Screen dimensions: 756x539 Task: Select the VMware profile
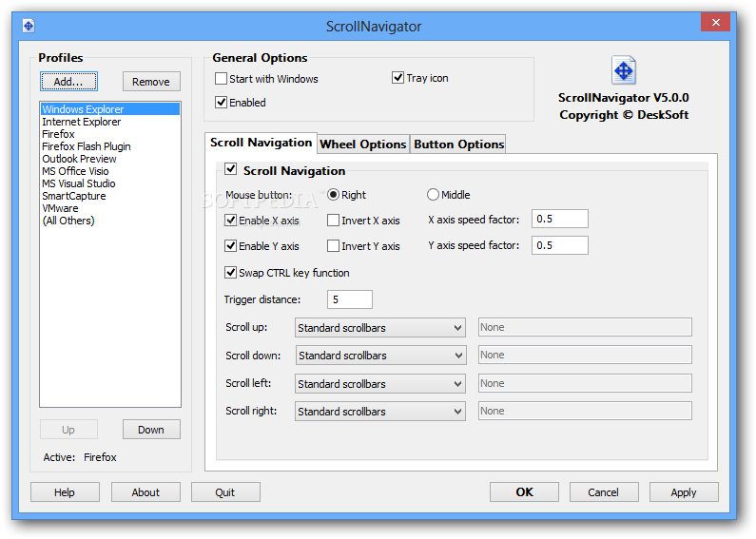tap(110, 208)
